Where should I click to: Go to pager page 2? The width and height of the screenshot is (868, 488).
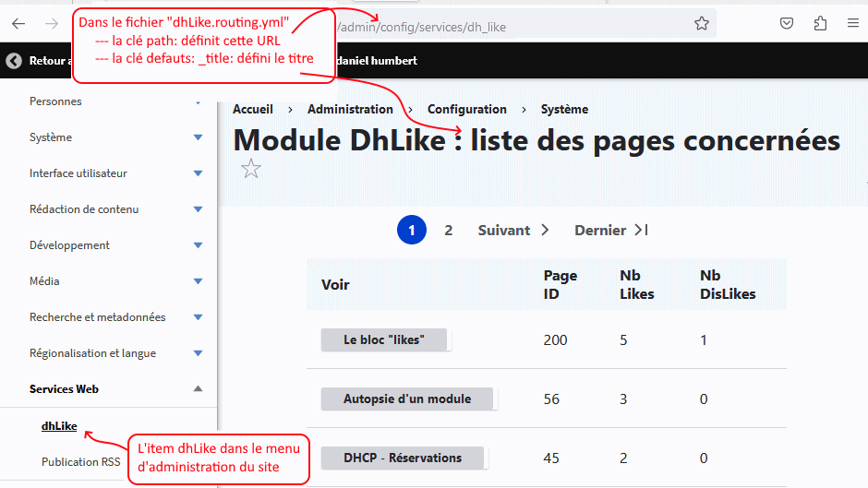tap(449, 231)
